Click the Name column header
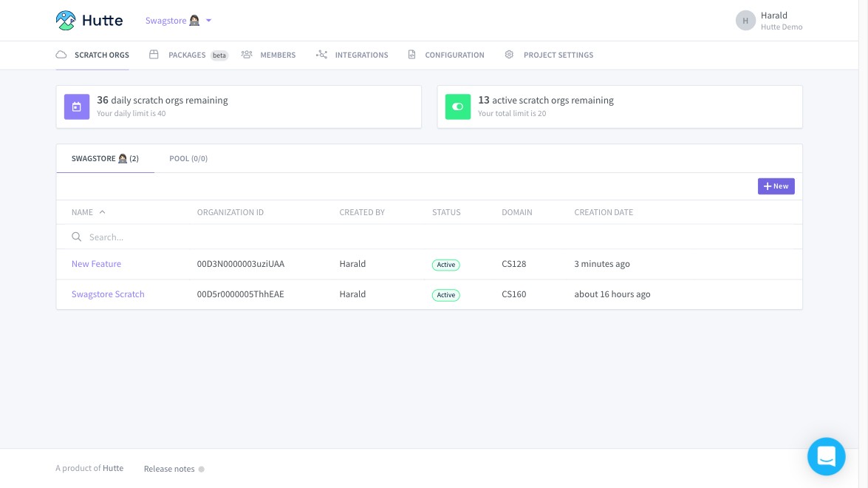 point(83,212)
